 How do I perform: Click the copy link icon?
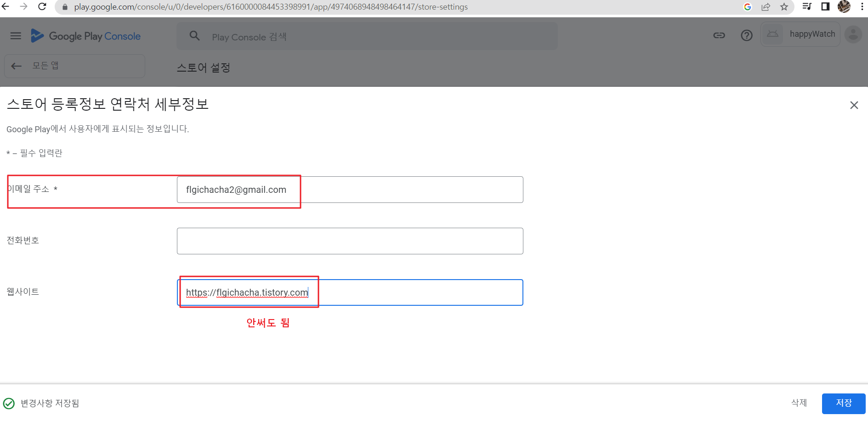[x=719, y=35]
